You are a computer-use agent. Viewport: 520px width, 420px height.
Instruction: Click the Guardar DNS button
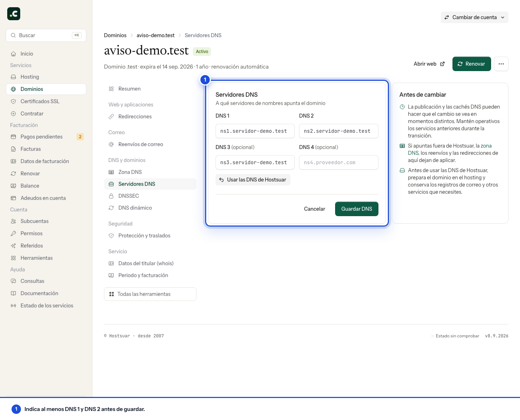pyautogui.click(x=357, y=209)
